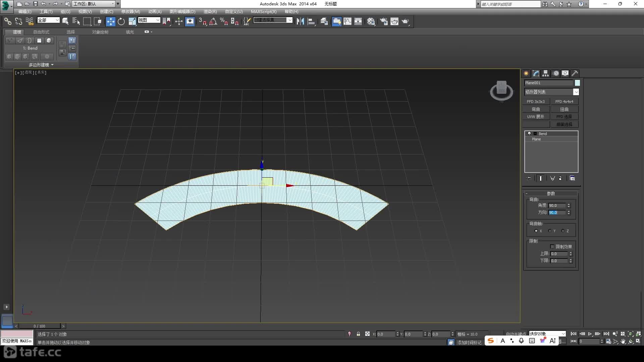Open the Material Editor icon
This screenshot has height=362, width=644.
(371, 21)
